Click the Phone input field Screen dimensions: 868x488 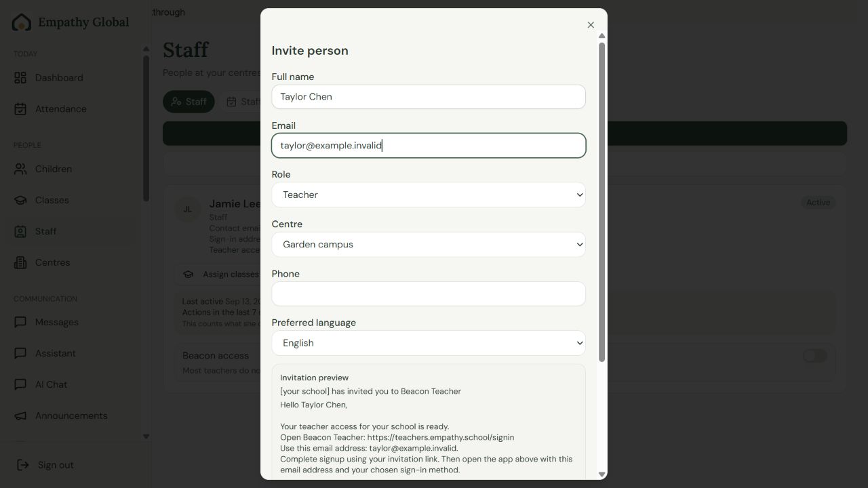(x=429, y=294)
